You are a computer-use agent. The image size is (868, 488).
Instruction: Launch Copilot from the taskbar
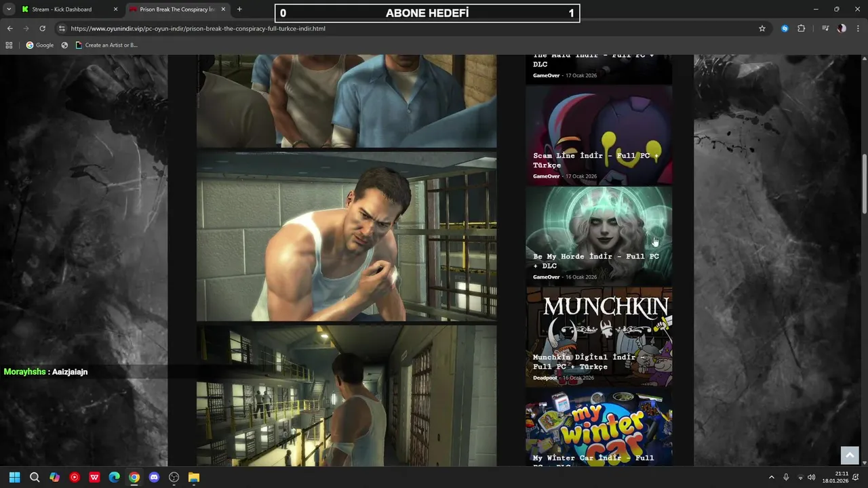coord(54,477)
